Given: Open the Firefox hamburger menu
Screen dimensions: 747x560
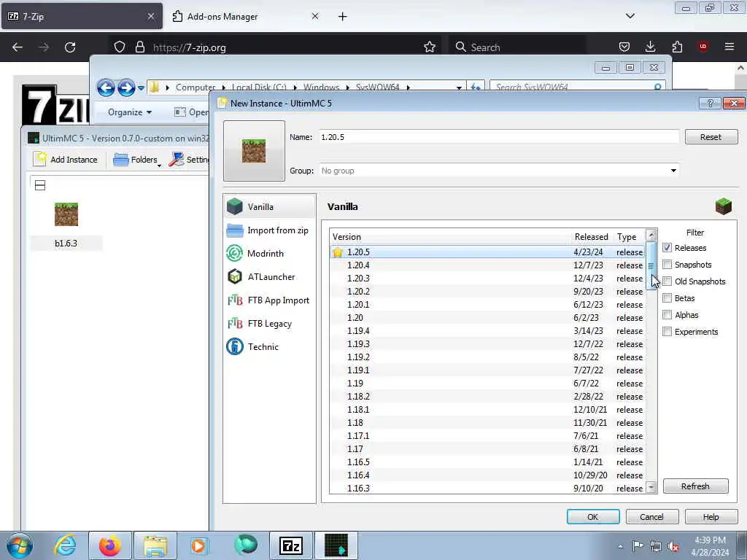Looking at the screenshot, I should [x=729, y=47].
